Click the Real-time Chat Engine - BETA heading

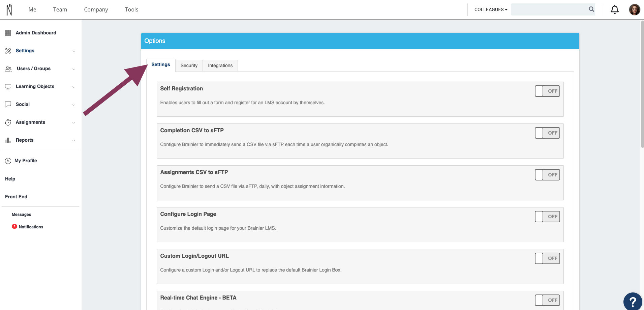198,298
